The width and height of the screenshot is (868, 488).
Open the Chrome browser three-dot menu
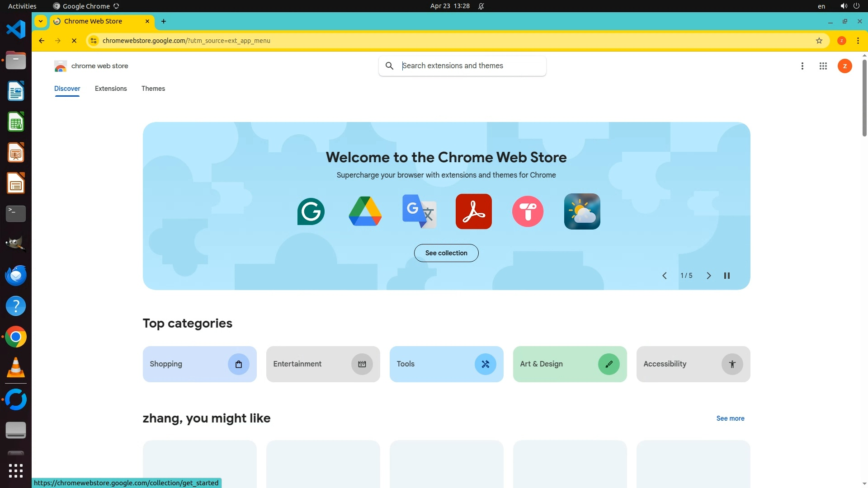click(858, 41)
